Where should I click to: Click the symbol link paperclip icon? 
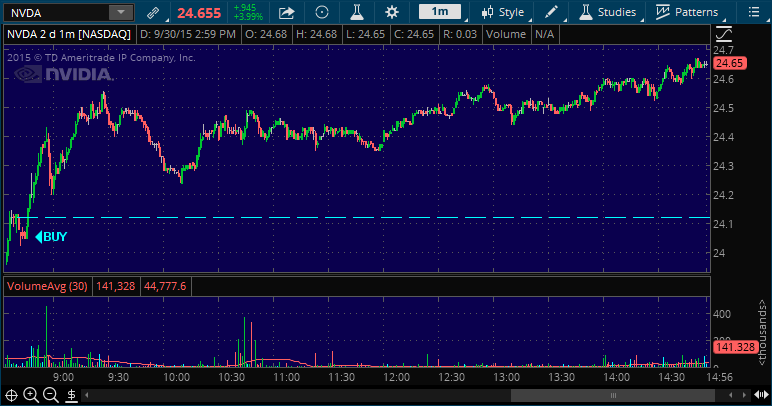click(x=152, y=12)
